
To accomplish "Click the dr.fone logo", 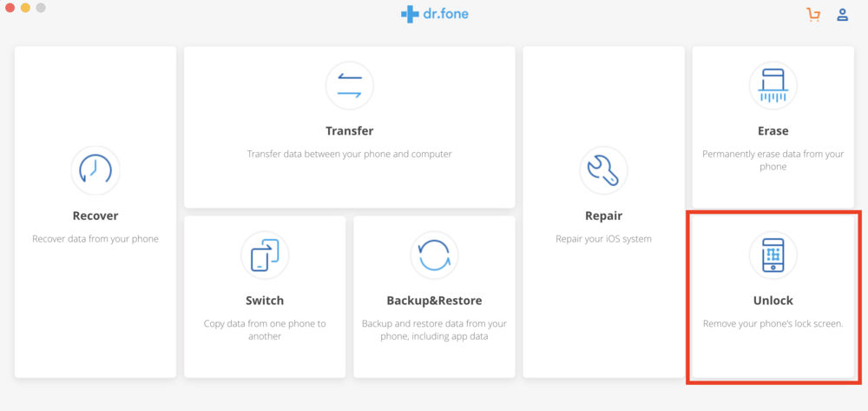I will click(435, 15).
